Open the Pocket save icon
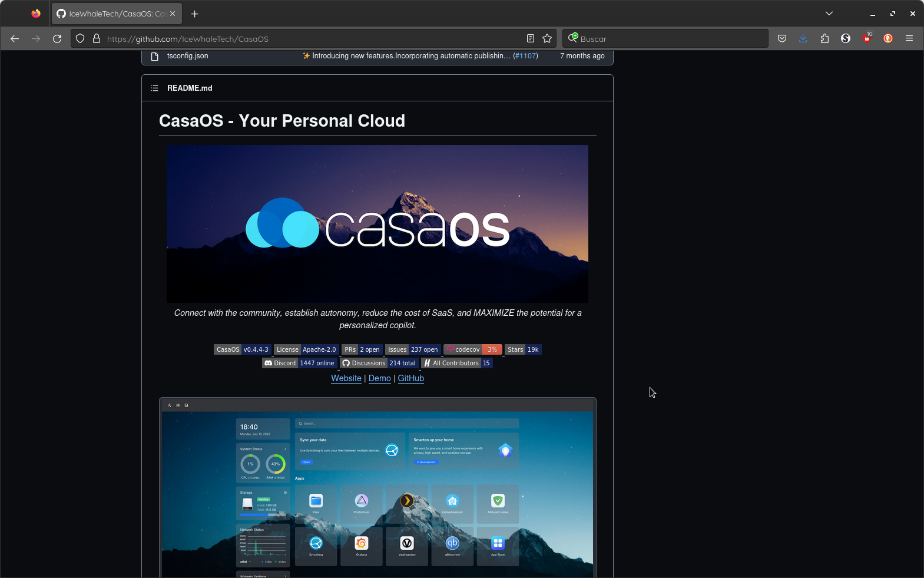924x578 pixels. point(782,39)
